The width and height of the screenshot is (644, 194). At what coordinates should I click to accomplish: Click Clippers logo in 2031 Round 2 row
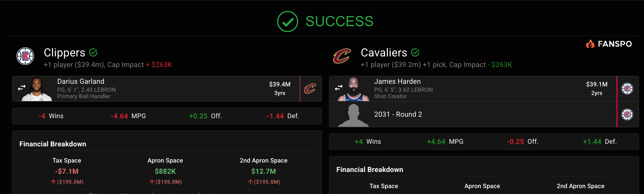(x=627, y=114)
